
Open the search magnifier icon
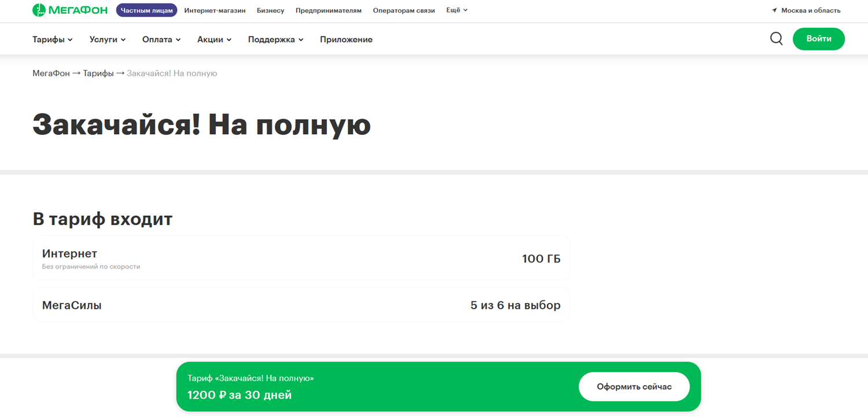[x=777, y=39]
